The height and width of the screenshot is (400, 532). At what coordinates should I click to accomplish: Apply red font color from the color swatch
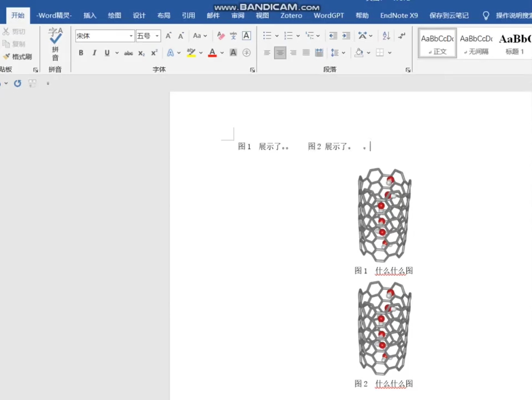pyautogui.click(x=212, y=53)
